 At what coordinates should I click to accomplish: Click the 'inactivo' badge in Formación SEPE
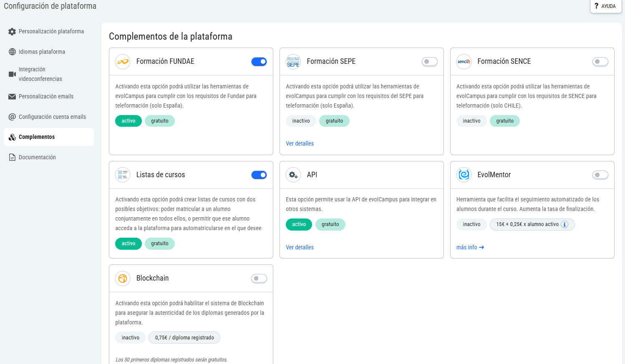[x=301, y=121]
